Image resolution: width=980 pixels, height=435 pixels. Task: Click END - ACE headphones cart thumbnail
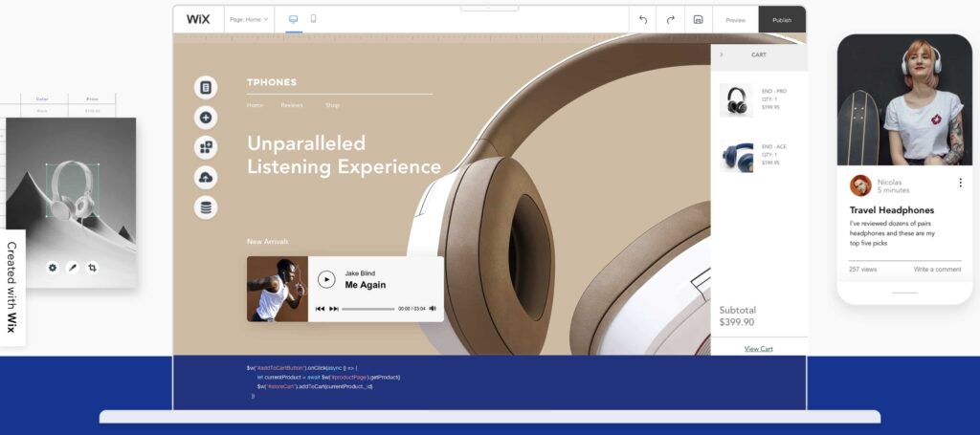[736, 156]
